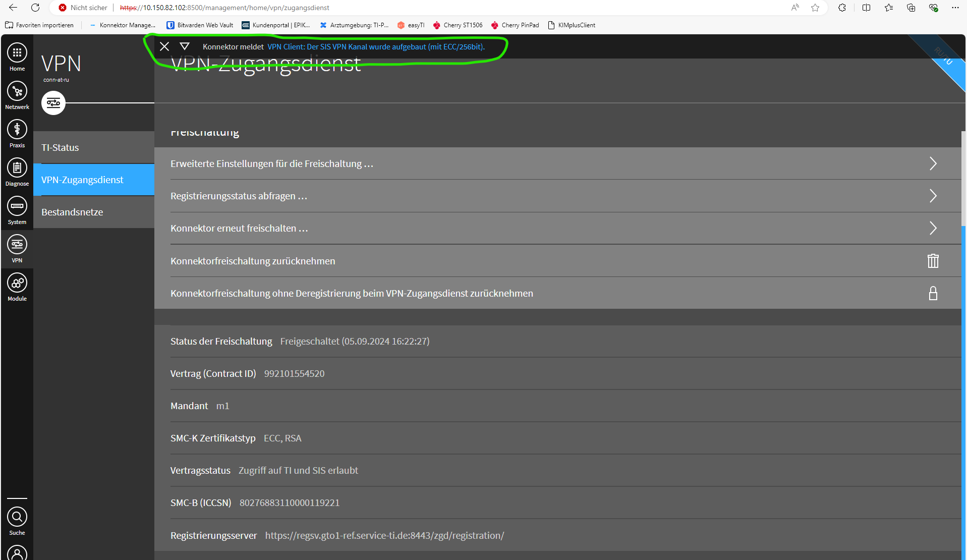
Task: Go to System settings icon
Action: [17, 206]
